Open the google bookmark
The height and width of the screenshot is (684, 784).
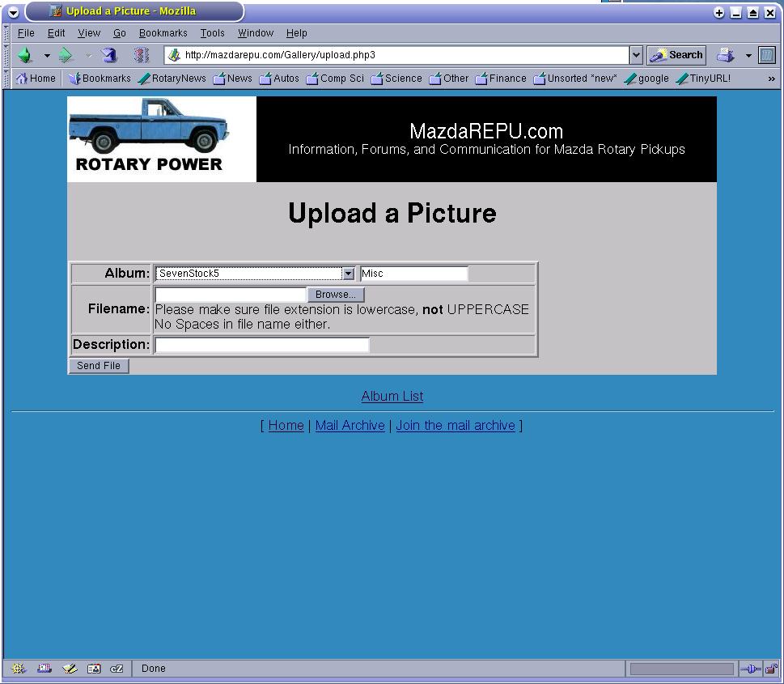[x=646, y=79]
